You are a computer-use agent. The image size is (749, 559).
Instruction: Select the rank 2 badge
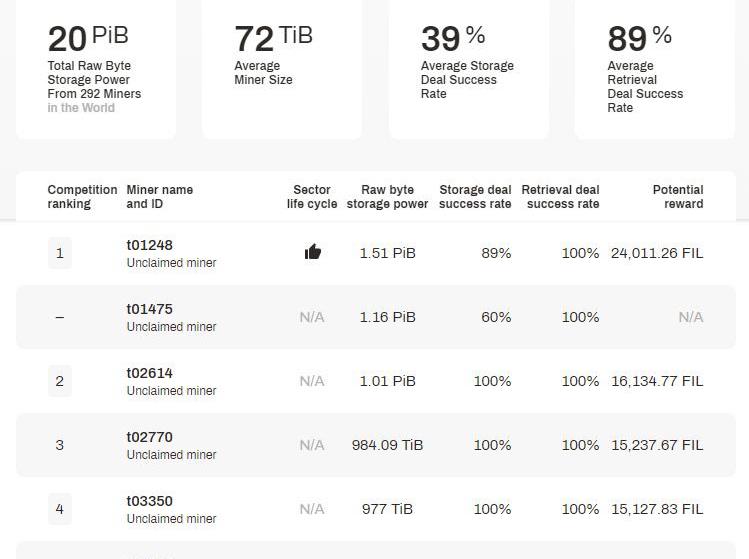[59, 381]
